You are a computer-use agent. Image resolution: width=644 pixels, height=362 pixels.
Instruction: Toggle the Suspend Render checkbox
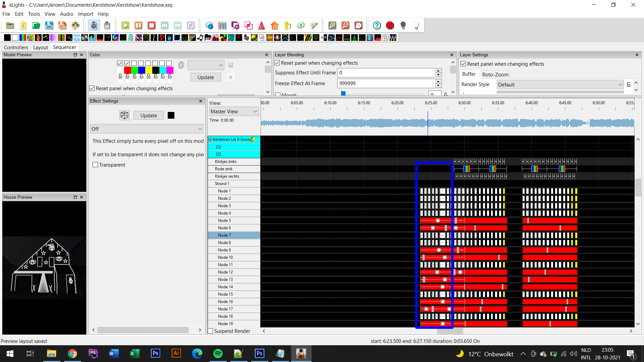211,331
